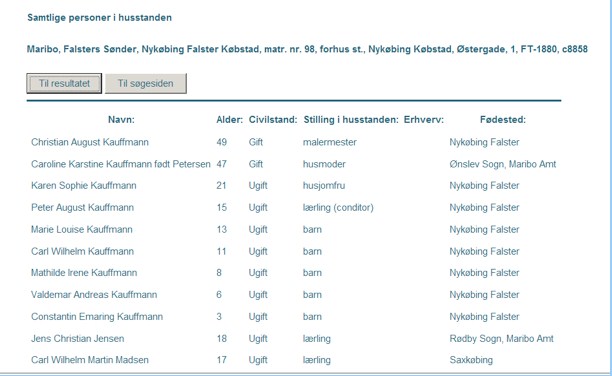Image resolution: width=612 pixels, height=376 pixels.
Task: Select Constantin Emaring Kauffmann entry
Action: (x=97, y=316)
